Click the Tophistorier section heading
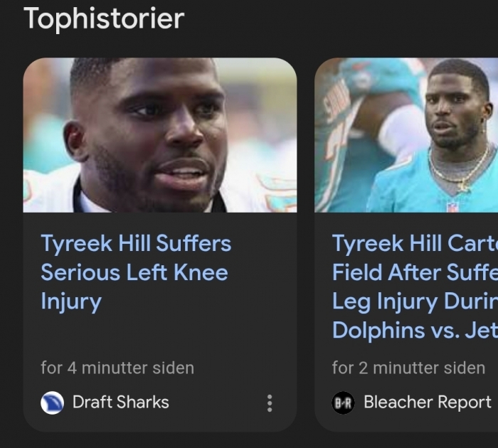 pyautogui.click(x=104, y=18)
